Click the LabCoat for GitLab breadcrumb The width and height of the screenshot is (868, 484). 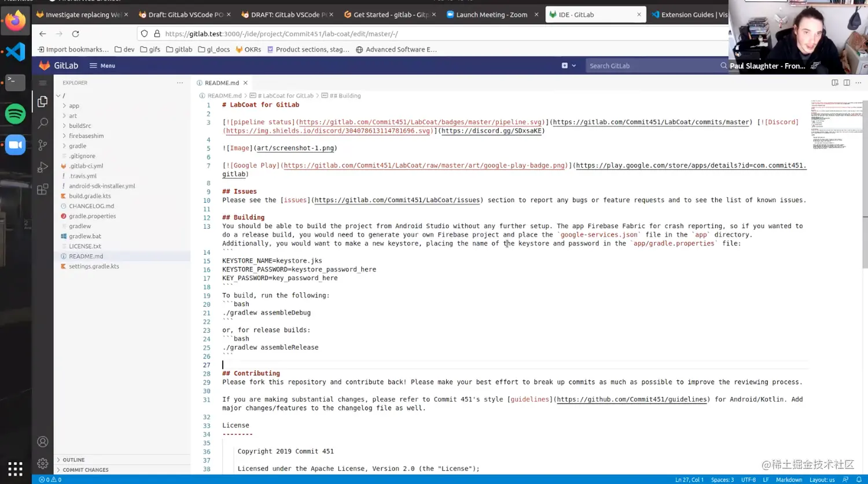tap(281, 96)
